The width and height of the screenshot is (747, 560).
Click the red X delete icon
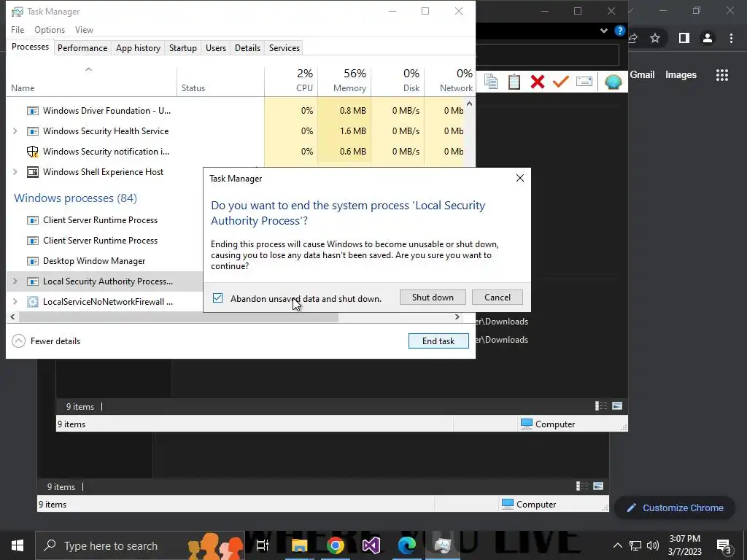pos(538,82)
